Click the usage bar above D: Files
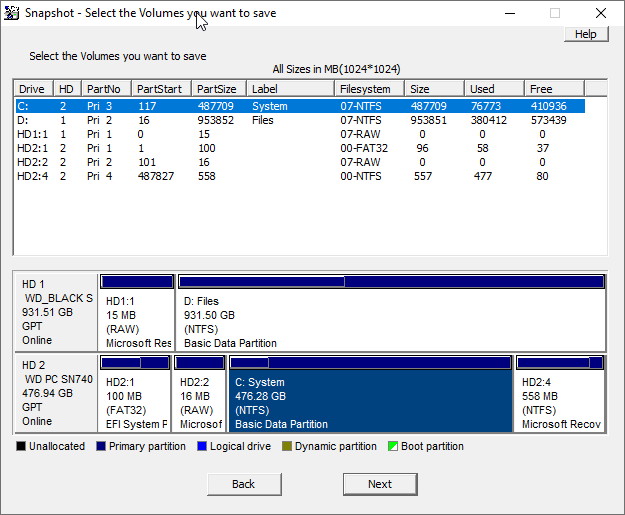The image size is (625, 515). 391,282
